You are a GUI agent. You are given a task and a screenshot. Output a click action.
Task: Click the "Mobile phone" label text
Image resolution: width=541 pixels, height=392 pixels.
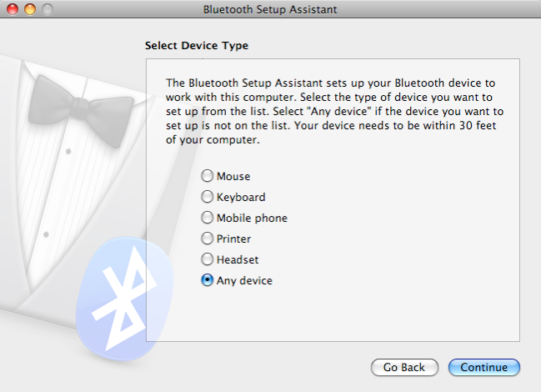[252, 218]
